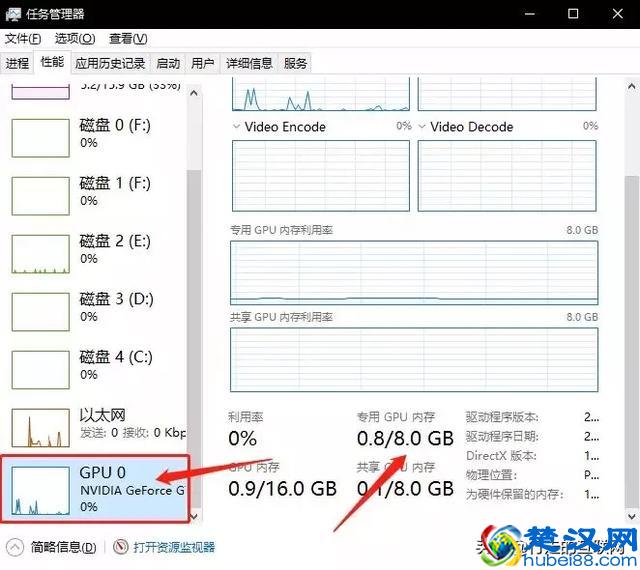Switch to the 服务 tab
640x570 pixels.
pyautogui.click(x=295, y=63)
